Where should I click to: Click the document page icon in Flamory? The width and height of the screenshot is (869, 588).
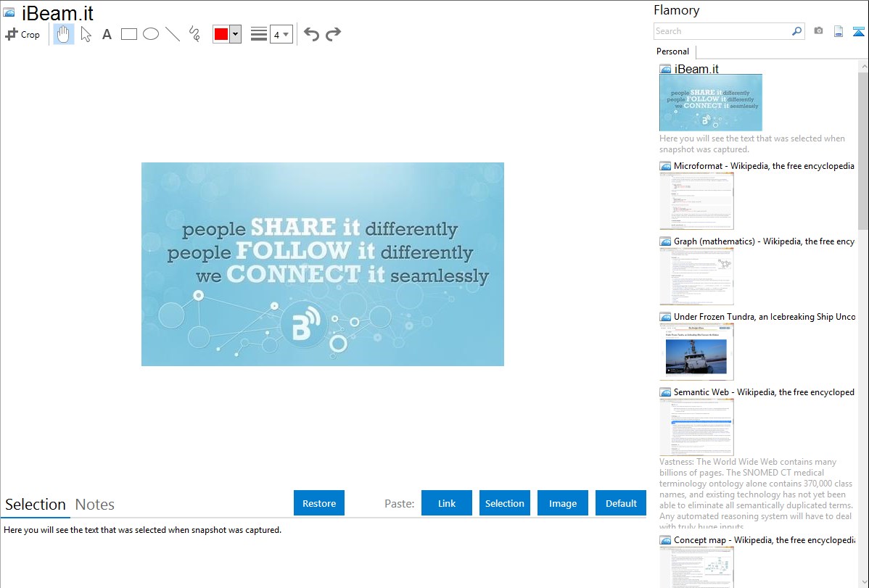click(839, 31)
